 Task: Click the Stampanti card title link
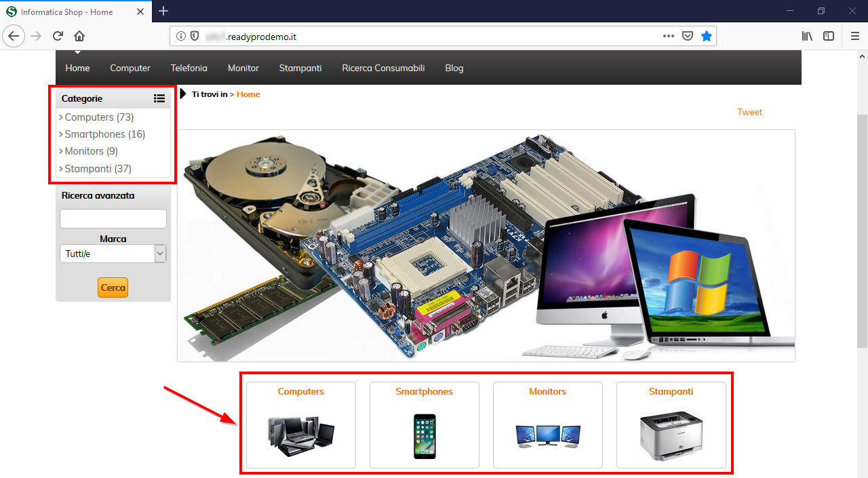pos(671,391)
